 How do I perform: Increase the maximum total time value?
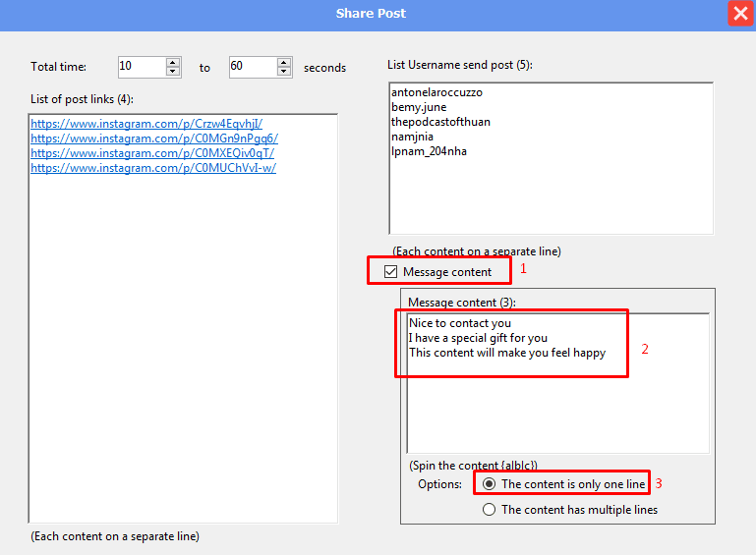(284, 63)
